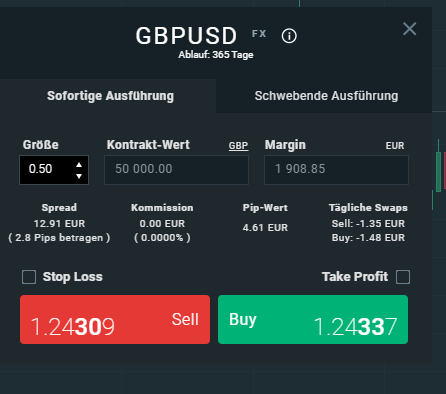Switch to Sofortige Ausführung tab

coord(108,96)
